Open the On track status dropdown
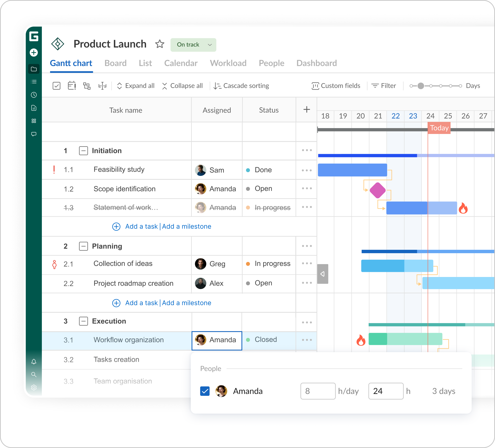This screenshot has width=495, height=448. (x=193, y=45)
